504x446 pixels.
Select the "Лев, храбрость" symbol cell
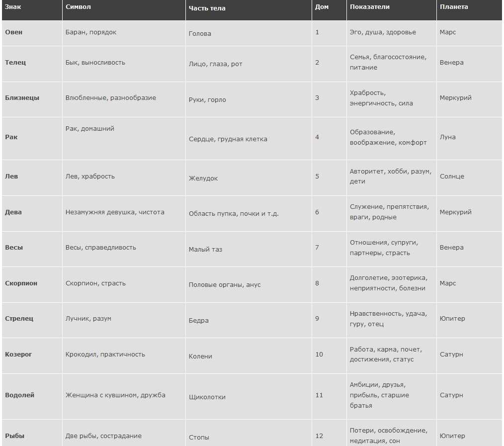(90, 177)
